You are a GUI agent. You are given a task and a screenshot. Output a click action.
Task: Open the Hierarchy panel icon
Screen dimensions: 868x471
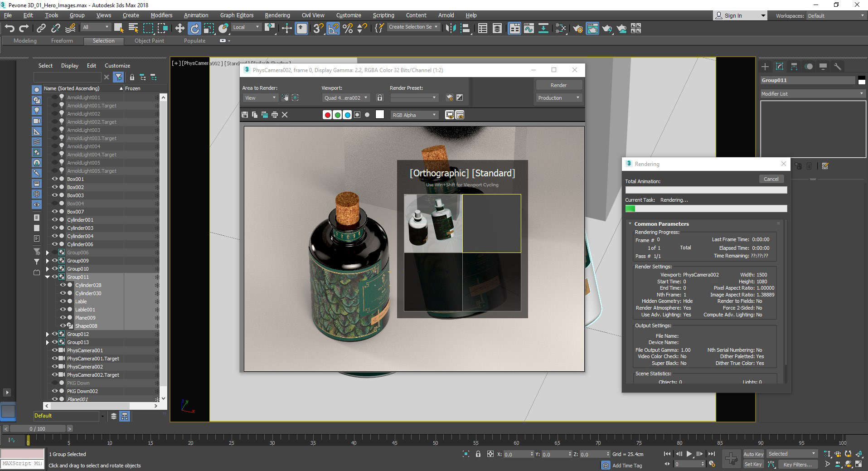[x=794, y=67]
